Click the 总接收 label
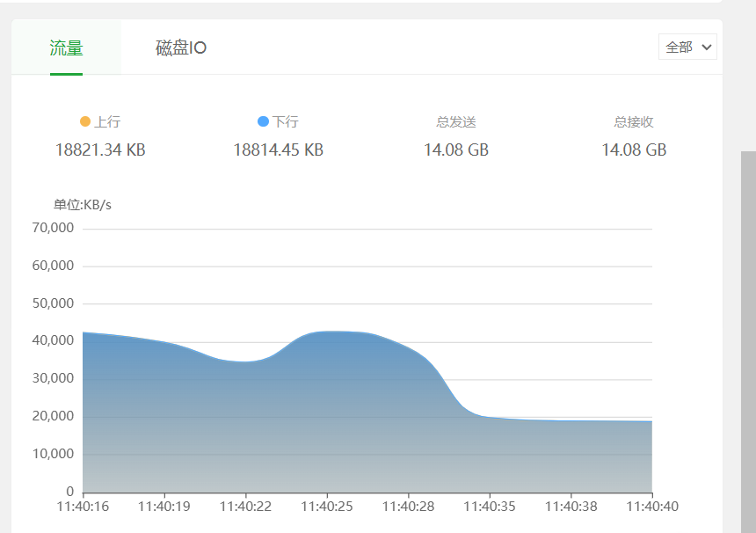Screen dimensions: 756x533 click(x=634, y=122)
